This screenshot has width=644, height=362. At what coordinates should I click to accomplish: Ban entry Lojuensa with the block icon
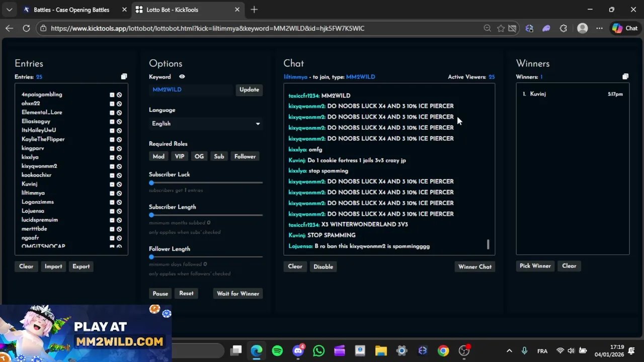click(x=119, y=211)
